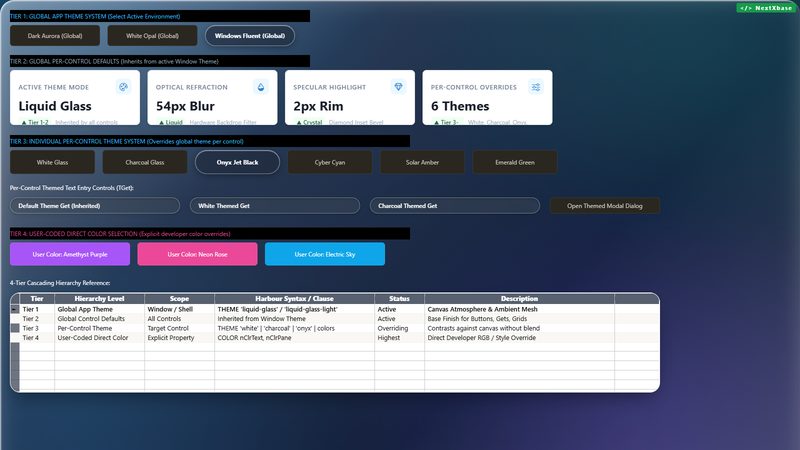Click the Target Control scope cell
This screenshot has height=450, width=800.
point(180,328)
